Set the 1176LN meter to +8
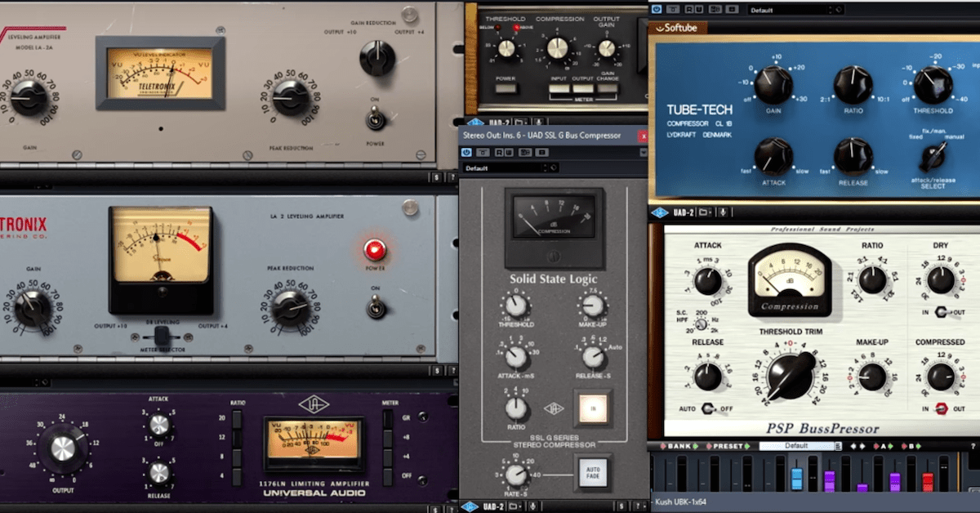 pyautogui.click(x=388, y=439)
